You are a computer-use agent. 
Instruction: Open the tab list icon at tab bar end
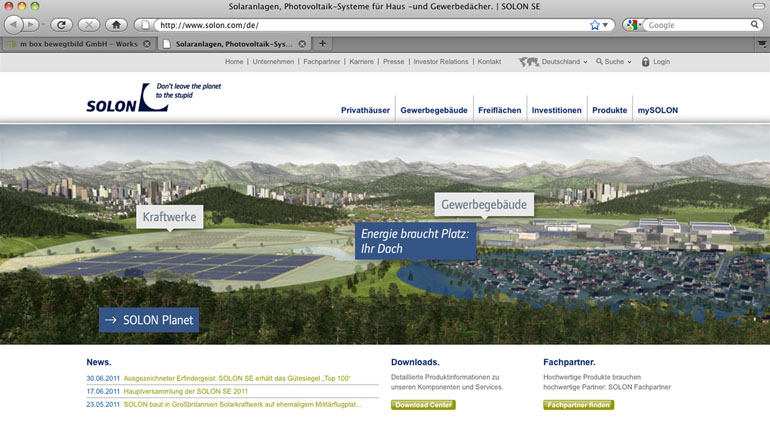click(762, 44)
